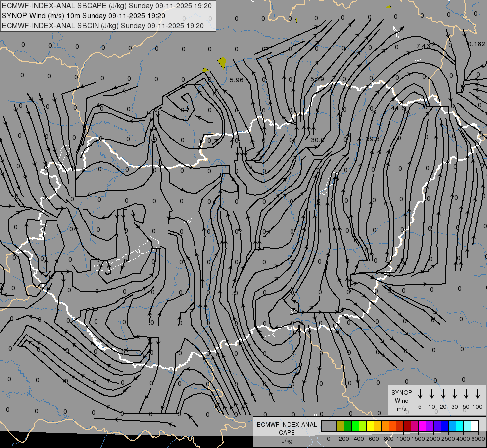Click the SBCAPE title line in header

107,6
